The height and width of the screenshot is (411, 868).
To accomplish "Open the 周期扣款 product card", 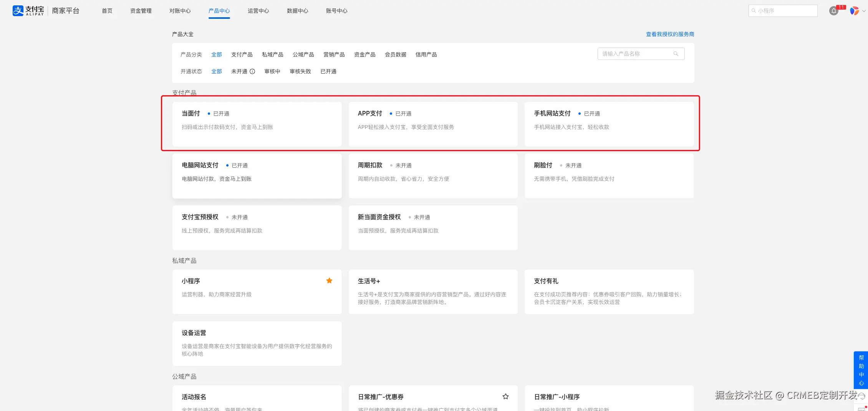I will [433, 176].
